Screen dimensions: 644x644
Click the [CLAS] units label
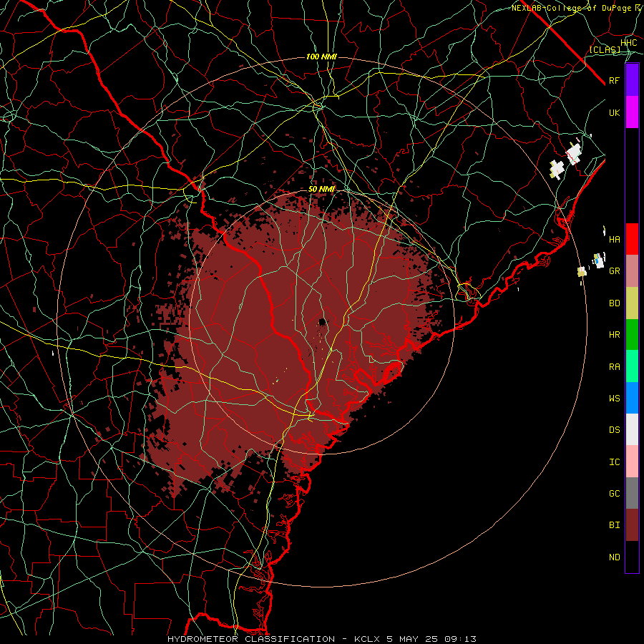tap(605, 49)
